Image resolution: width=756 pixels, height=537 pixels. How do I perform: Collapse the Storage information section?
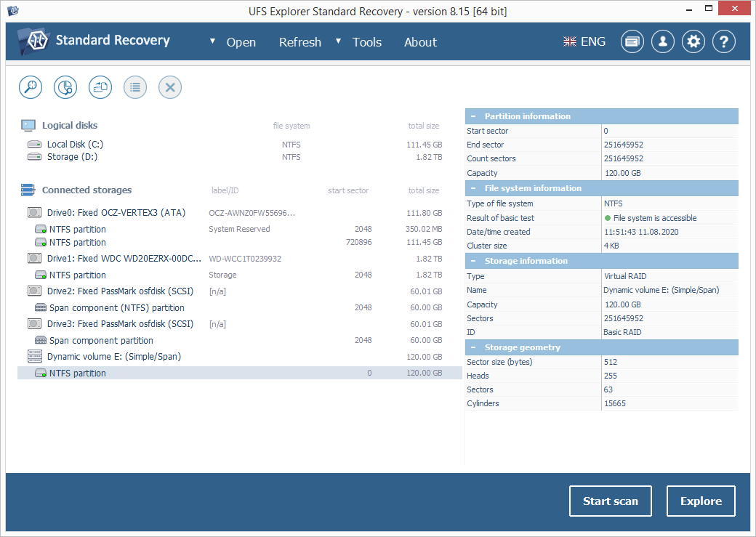(x=473, y=261)
